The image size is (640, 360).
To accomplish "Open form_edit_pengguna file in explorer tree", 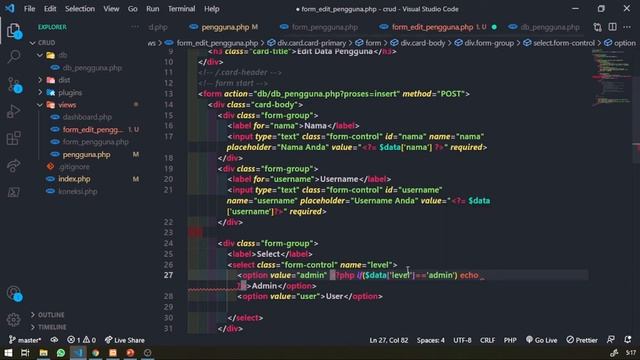I will (93, 130).
